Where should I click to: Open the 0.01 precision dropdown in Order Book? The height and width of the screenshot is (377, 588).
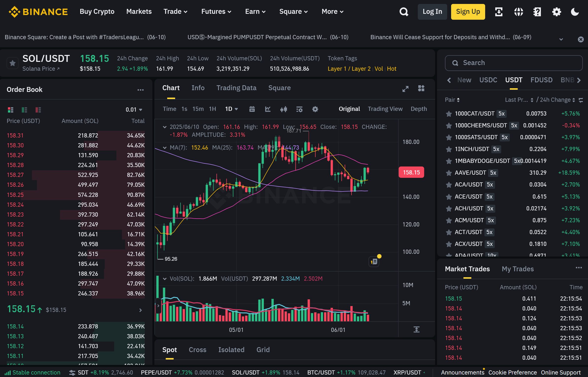(133, 110)
